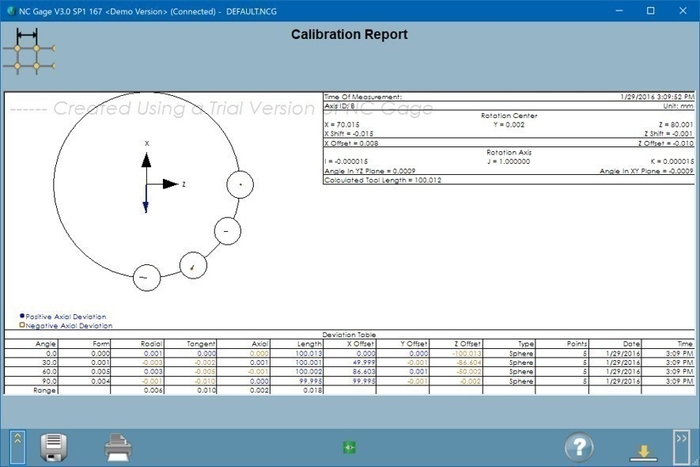Click the small green icon in bottom bar
Screen dimensions: 700x467
click(x=350, y=448)
